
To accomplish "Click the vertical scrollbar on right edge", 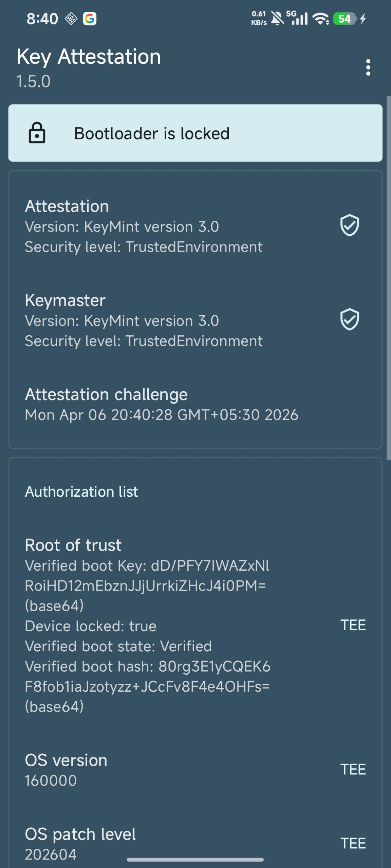I will pos(389,278).
